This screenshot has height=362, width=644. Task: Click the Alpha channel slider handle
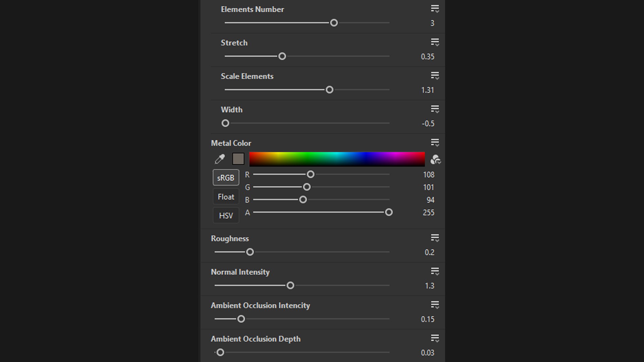point(389,212)
